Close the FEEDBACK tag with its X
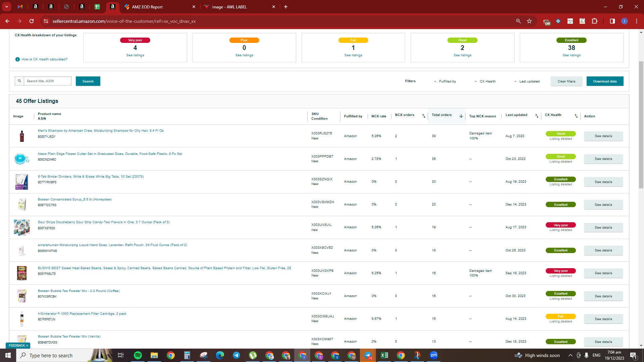This screenshot has height=362, width=644. click(x=27, y=346)
